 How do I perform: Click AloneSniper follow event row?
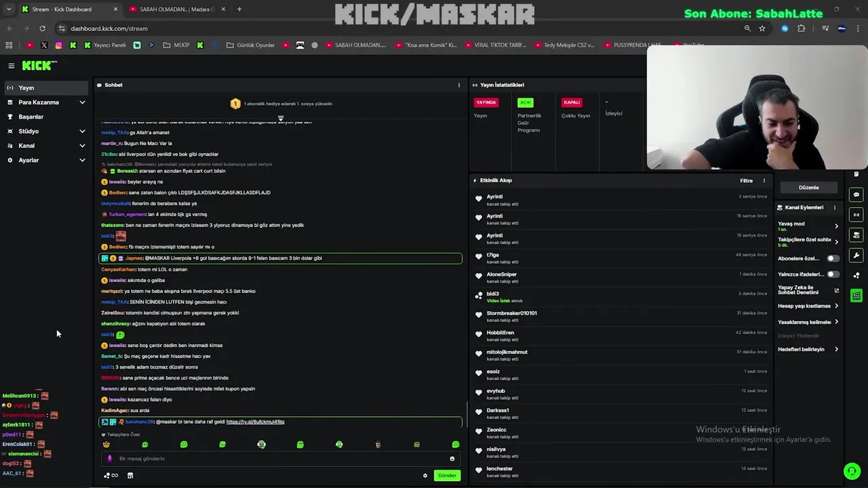coord(622,278)
